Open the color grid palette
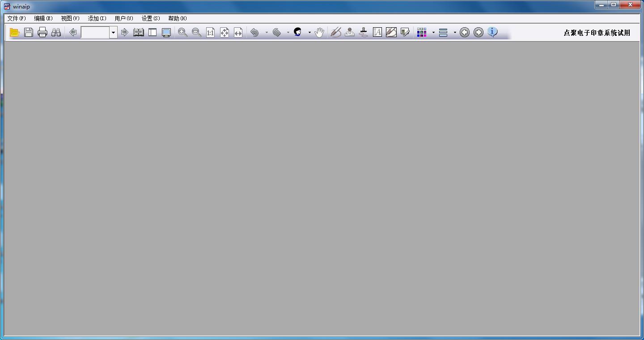Viewport: 644px width, 340px height. (x=422, y=32)
